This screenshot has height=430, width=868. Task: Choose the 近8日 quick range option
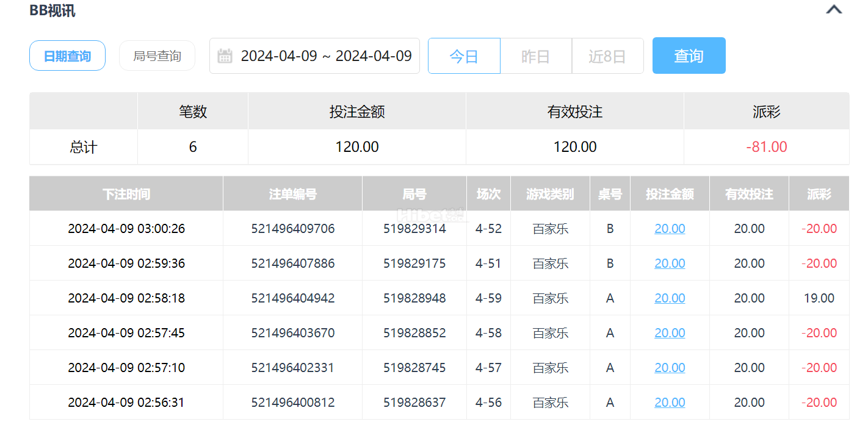[x=607, y=56]
